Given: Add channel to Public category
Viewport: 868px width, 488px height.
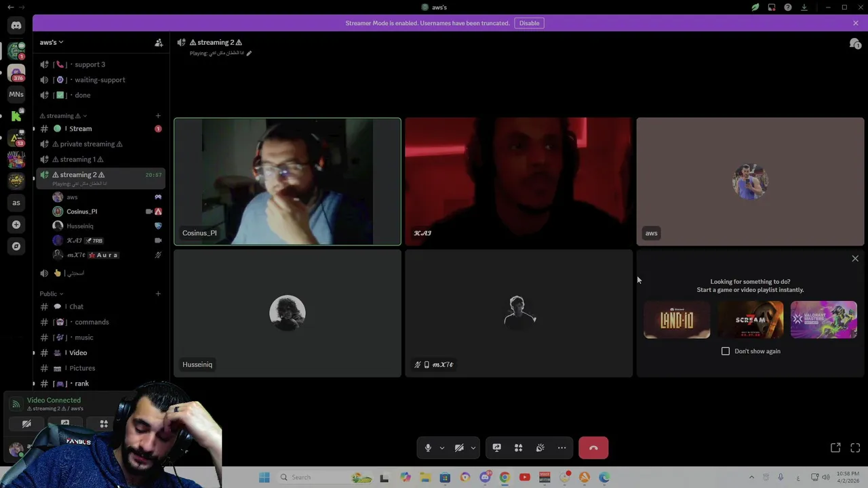Looking at the screenshot, I should [x=158, y=293].
